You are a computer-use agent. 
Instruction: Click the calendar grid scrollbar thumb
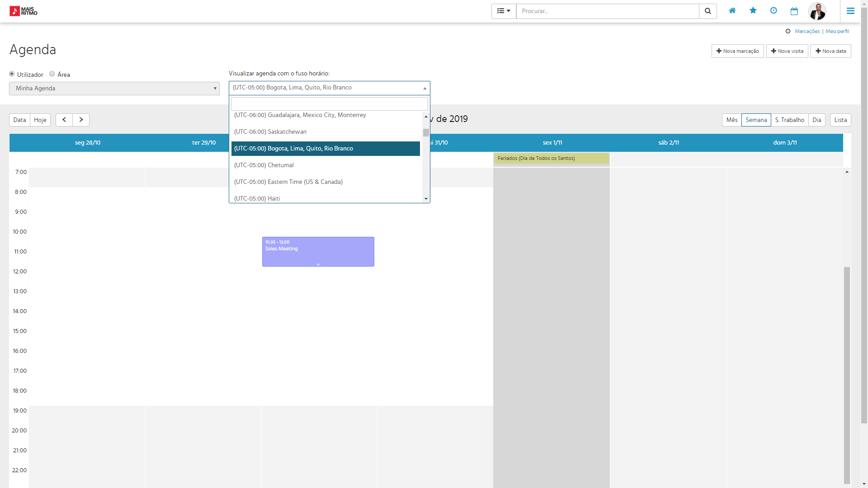tap(847, 375)
